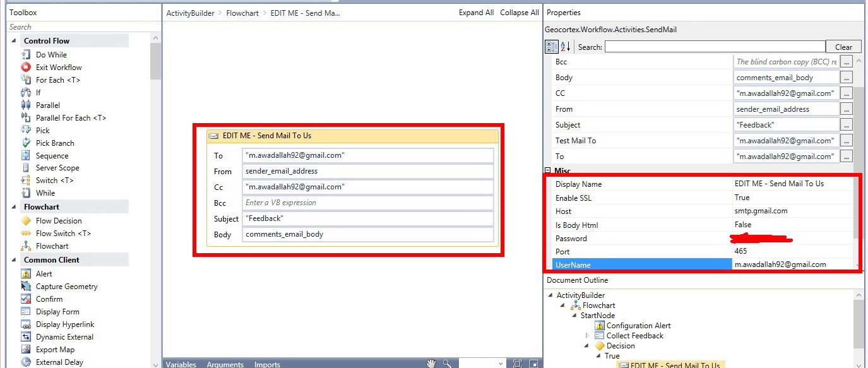Choose the Alert activity icon

pyautogui.click(x=26, y=274)
